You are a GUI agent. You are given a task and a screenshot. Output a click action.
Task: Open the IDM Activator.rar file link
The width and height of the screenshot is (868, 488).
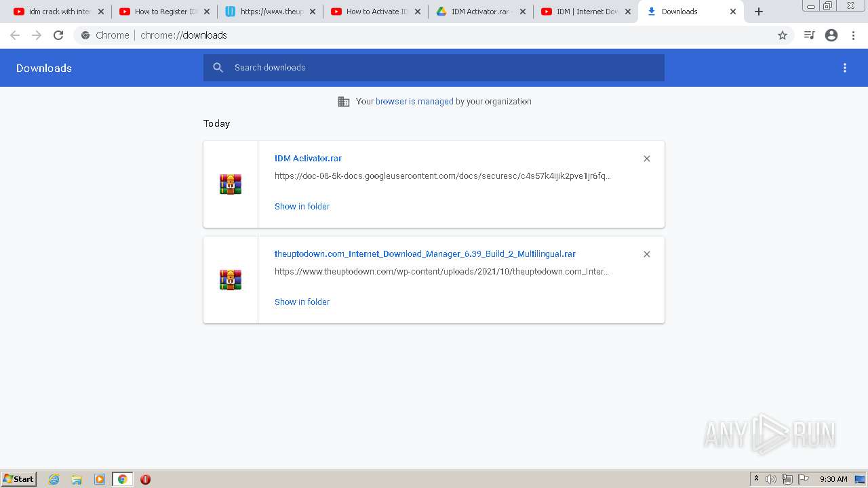pyautogui.click(x=308, y=159)
